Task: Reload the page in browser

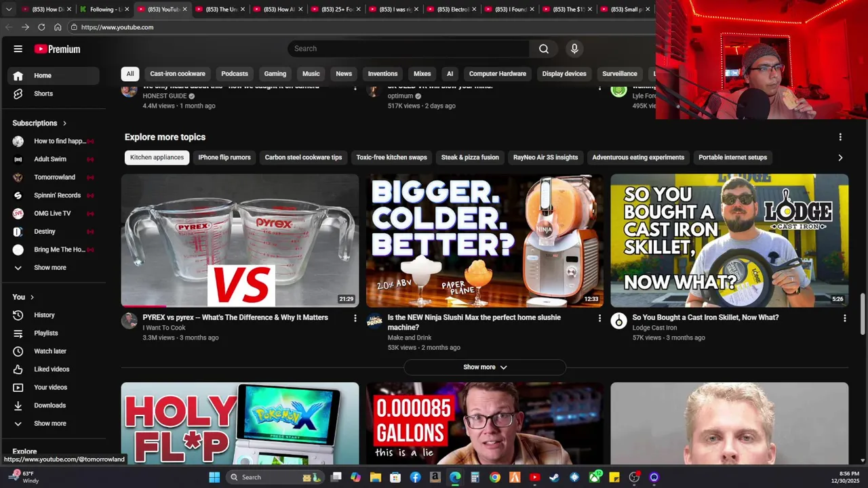Action: (x=41, y=27)
